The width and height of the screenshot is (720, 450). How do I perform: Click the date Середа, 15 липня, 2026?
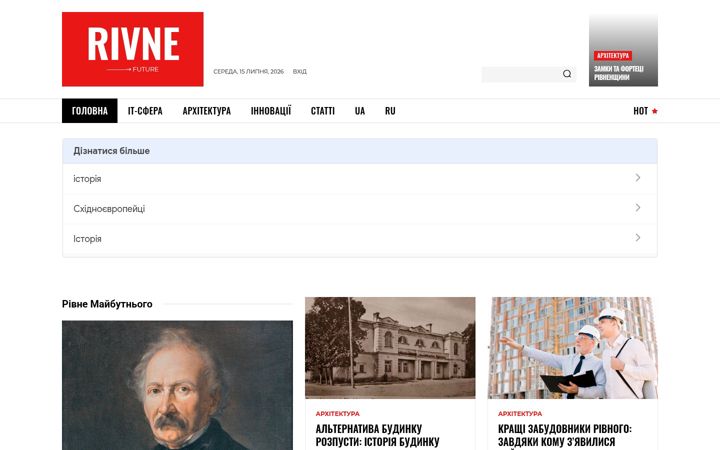pyautogui.click(x=248, y=72)
